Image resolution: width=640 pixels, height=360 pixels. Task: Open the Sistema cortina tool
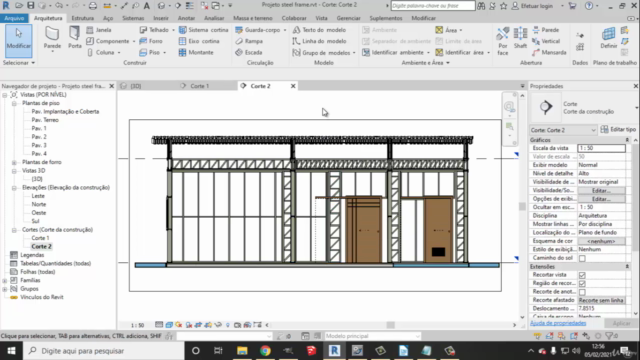coord(204,30)
